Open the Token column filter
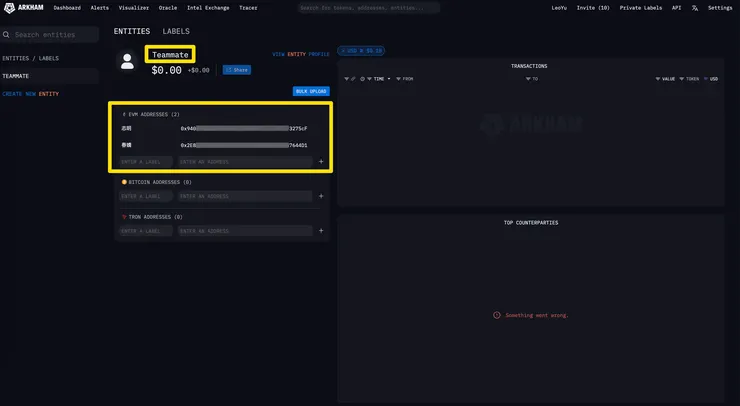The height and width of the screenshot is (406, 740). click(681, 79)
